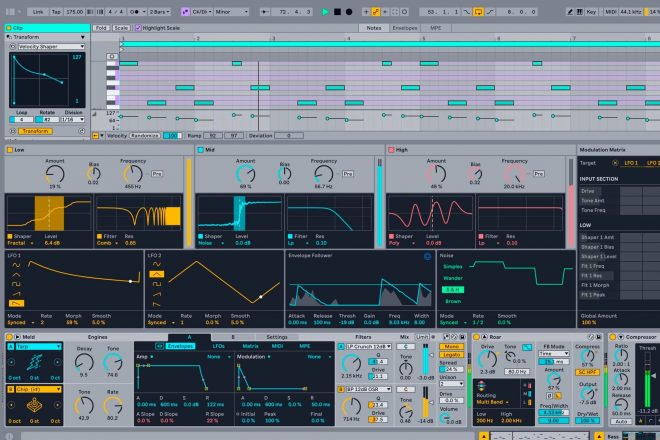660x440 pixels.
Task: Click the scale mode icon beside key
Action: [x=185, y=12]
